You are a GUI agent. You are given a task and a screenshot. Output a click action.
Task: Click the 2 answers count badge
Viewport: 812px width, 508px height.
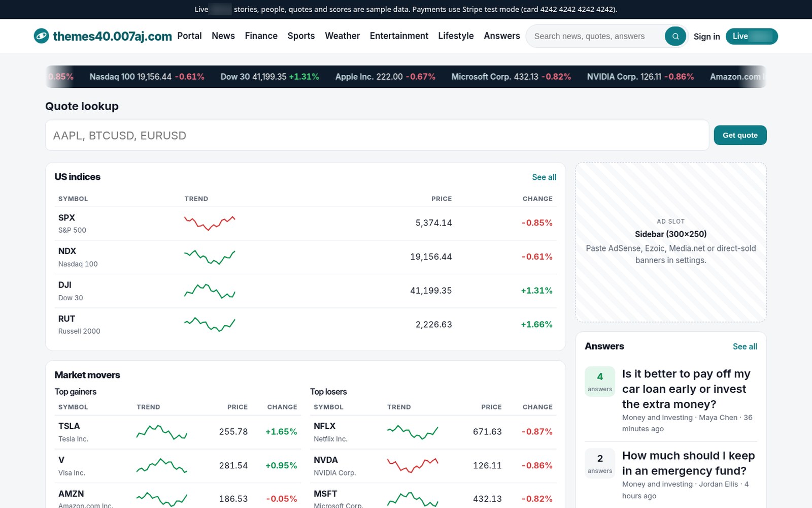pos(600,463)
